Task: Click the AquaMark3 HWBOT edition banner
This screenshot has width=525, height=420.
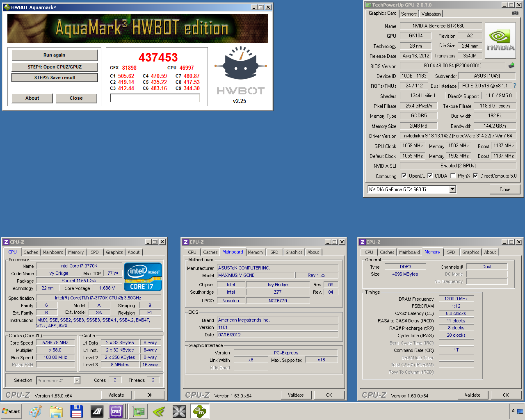Action: pyautogui.click(x=138, y=28)
